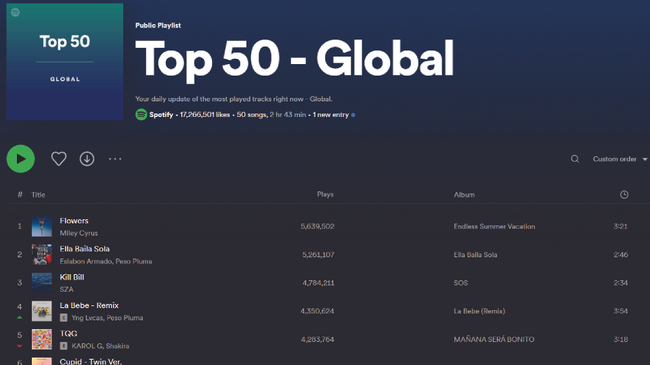Viewport: 650px width, 365px height.
Task: Open the Yng Lvcas, Peso Pluma artists link
Action: point(107,318)
